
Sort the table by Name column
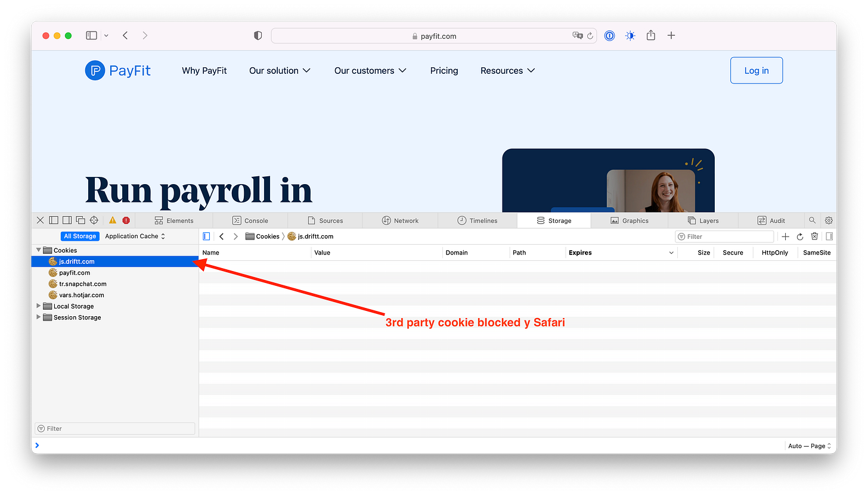tap(255, 253)
